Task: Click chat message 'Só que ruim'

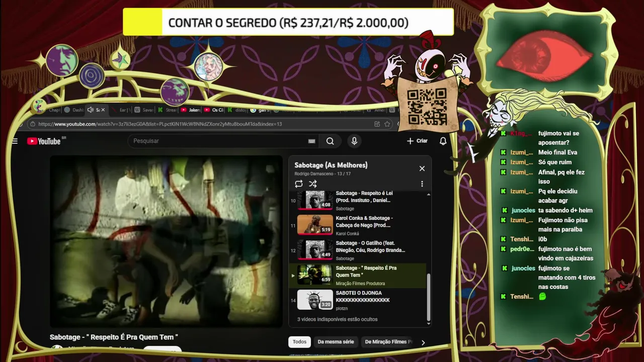Action: 555,162
